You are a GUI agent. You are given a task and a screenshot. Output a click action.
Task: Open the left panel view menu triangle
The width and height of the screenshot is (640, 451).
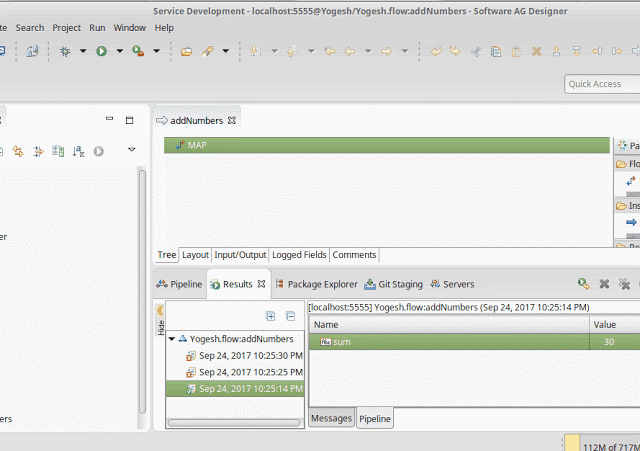click(x=131, y=149)
